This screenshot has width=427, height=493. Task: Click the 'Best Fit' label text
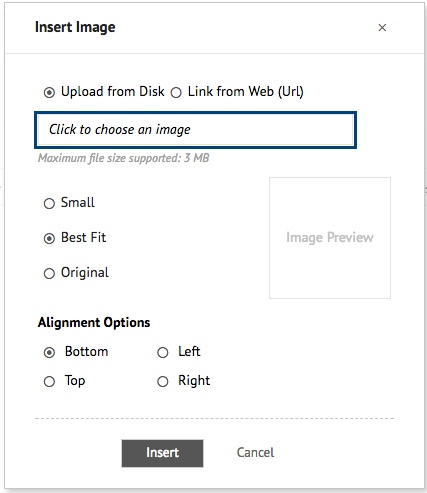(x=83, y=238)
